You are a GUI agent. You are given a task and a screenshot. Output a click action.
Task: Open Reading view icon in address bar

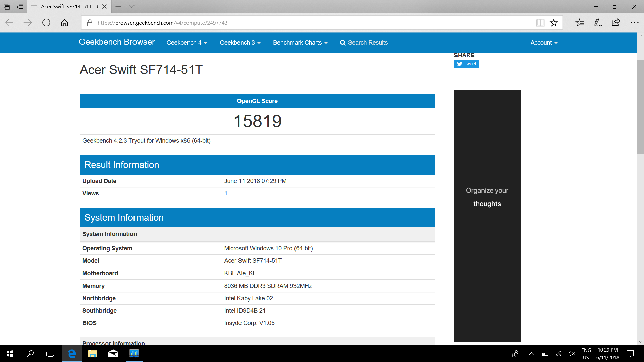(540, 23)
